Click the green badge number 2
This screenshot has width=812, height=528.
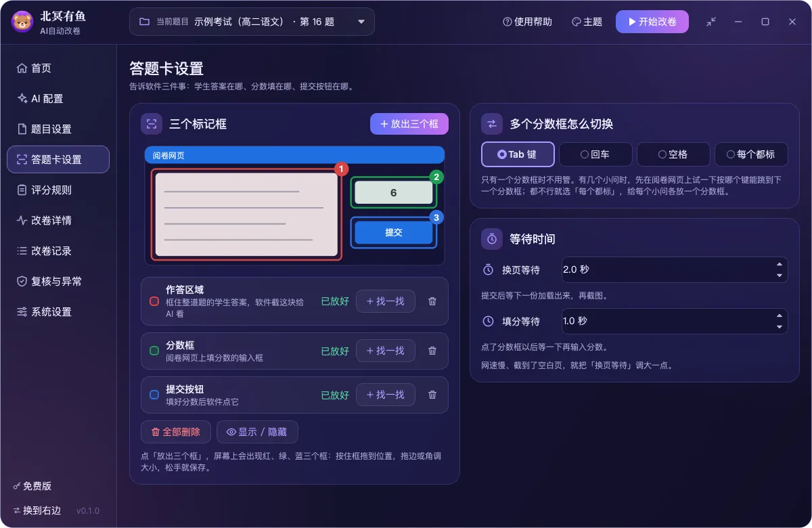coord(436,177)
